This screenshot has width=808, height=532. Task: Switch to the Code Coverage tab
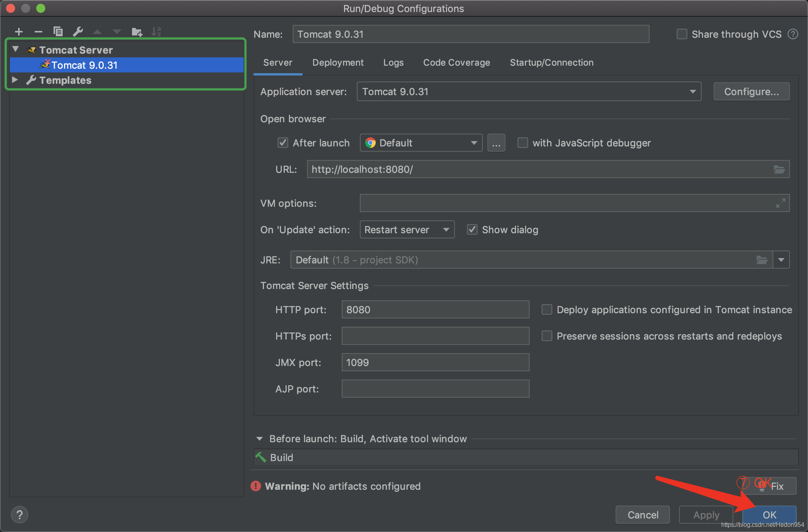456,63
